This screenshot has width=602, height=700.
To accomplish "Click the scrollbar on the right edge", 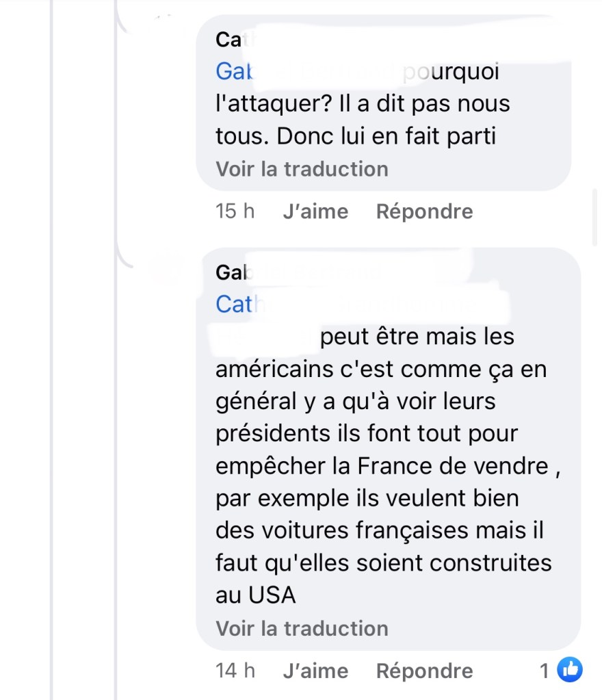I will tap(594, 219).
